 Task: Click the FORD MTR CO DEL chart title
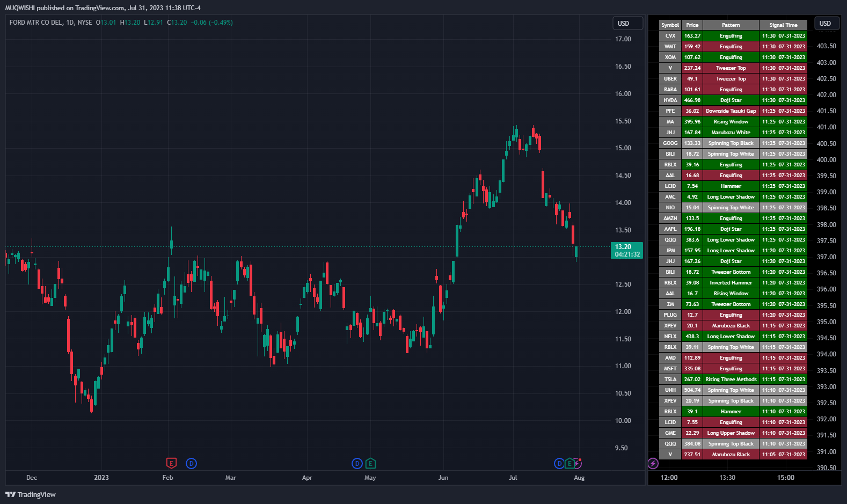click(x=50, y=23)
